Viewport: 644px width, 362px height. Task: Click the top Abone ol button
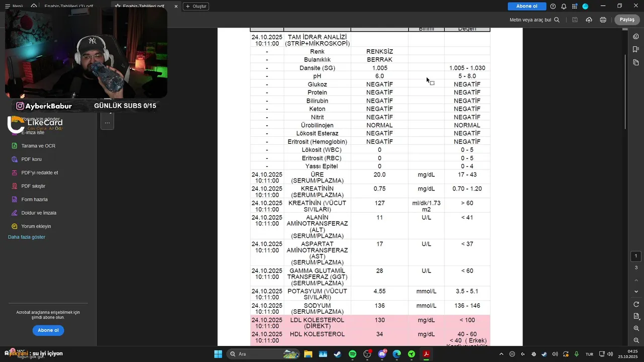[x=527, y=6]
